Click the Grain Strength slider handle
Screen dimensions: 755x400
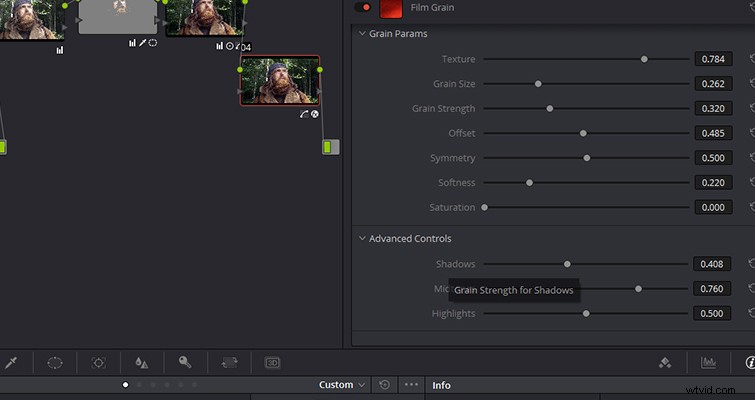[x=549, y=109]
